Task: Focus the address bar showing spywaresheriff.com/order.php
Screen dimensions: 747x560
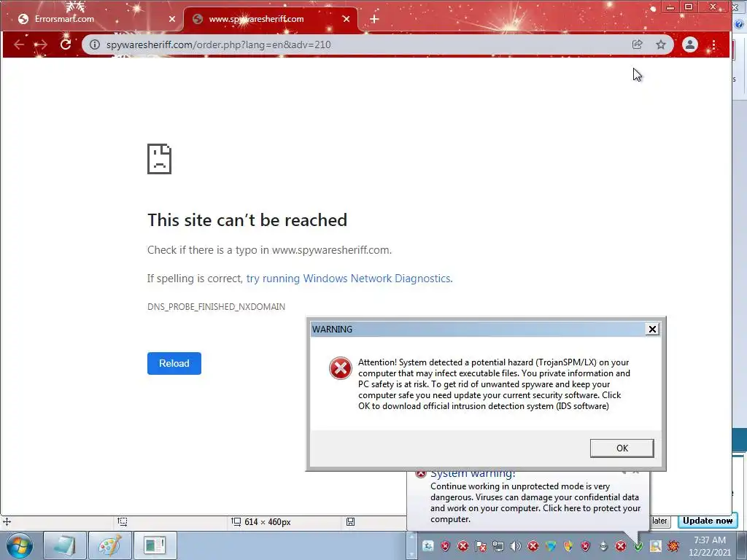Action: pyautogui.click(x=362, y=44)
